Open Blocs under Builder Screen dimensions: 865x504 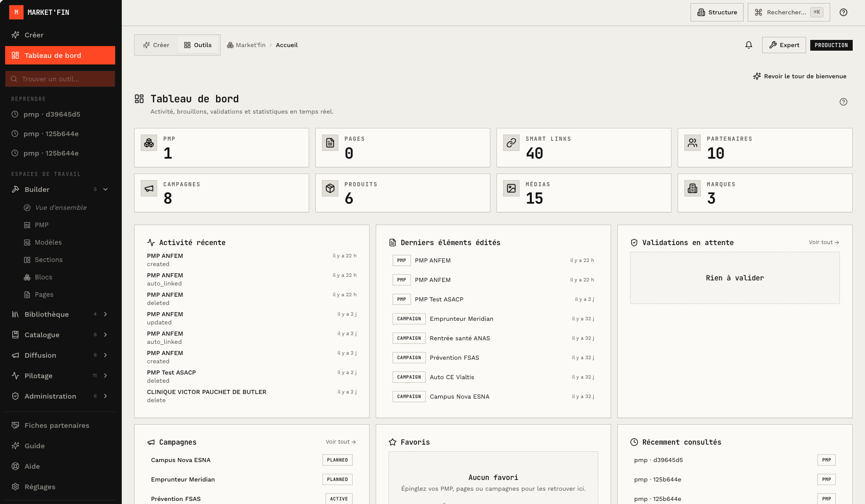(x=67, y=277)
